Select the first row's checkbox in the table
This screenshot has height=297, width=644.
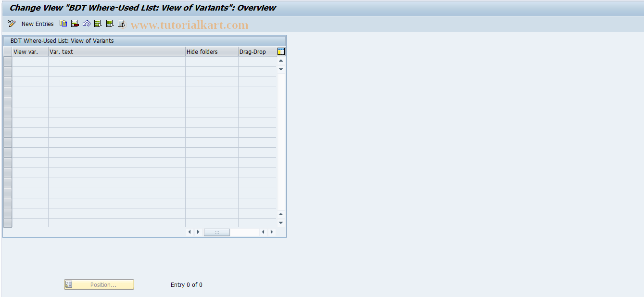[x=7, y=61]
